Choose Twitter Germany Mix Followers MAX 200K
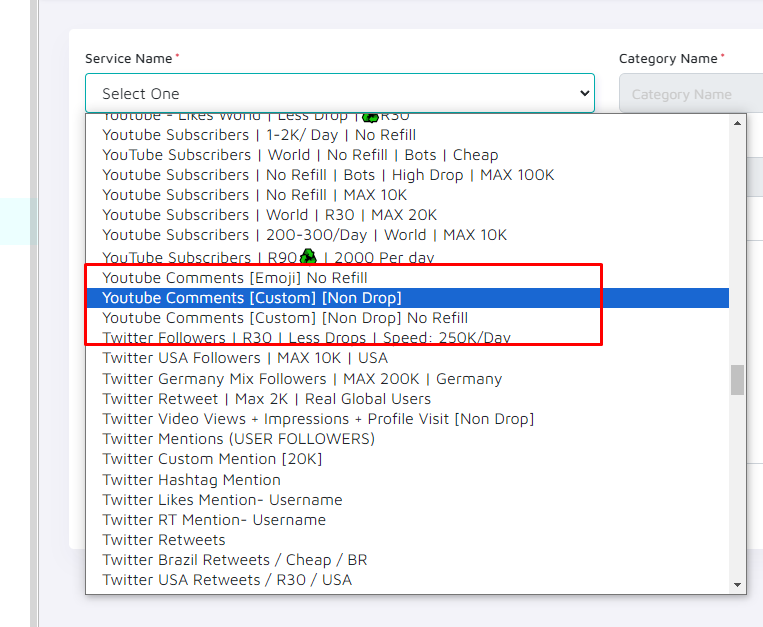This screenshot has width=763, height=627. coord(407,378)
